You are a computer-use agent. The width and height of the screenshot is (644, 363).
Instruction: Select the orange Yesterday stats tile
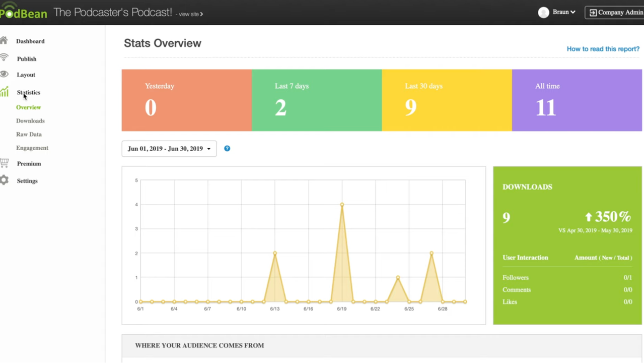[x=186, y=100]
